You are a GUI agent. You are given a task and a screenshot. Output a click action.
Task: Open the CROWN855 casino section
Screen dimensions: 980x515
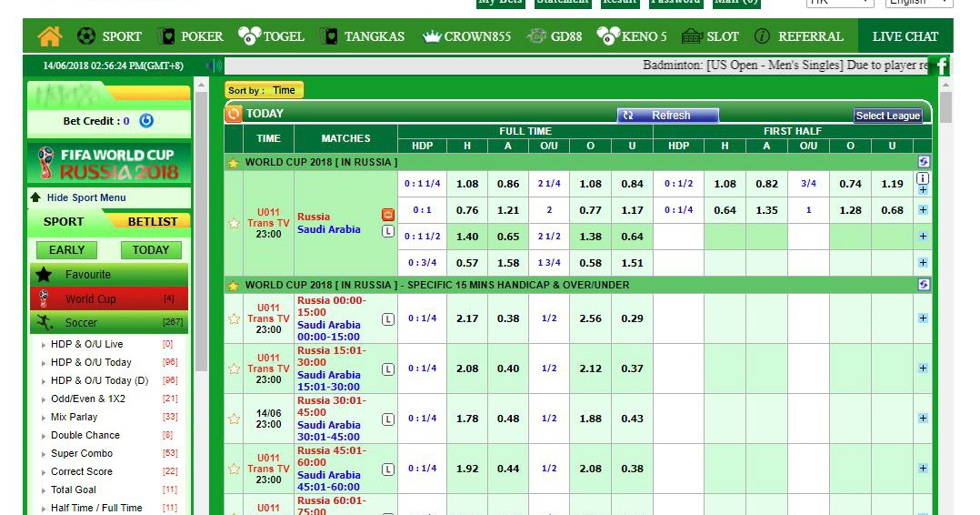pyautogui.click(x=467, y=36)
